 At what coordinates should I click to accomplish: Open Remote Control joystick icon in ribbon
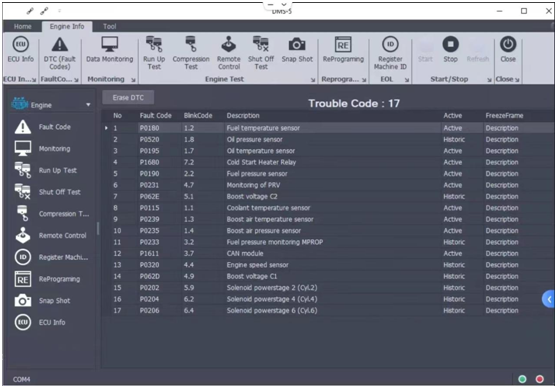coord(229,44)
